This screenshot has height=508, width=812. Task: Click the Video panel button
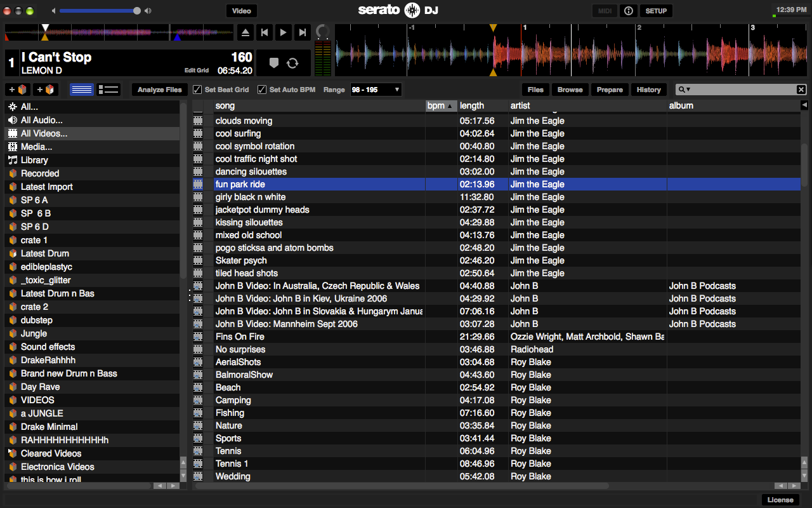[x=242, y=11]
